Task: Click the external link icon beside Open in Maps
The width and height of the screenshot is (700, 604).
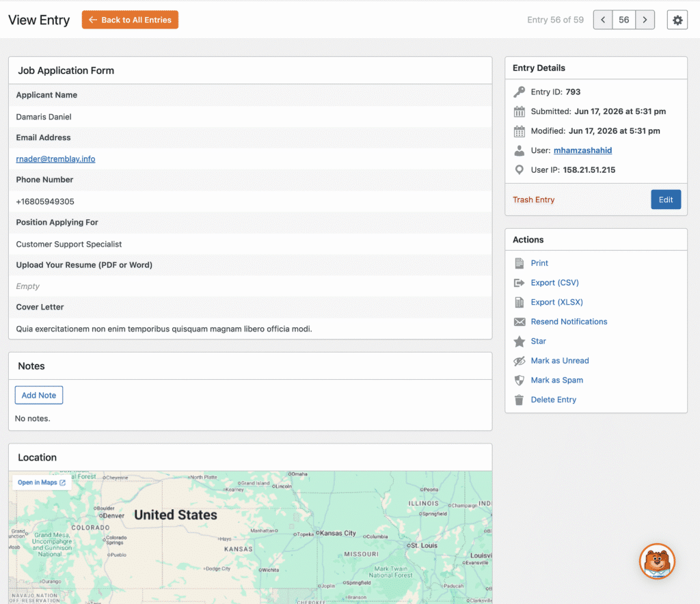Action: [62, 482]
